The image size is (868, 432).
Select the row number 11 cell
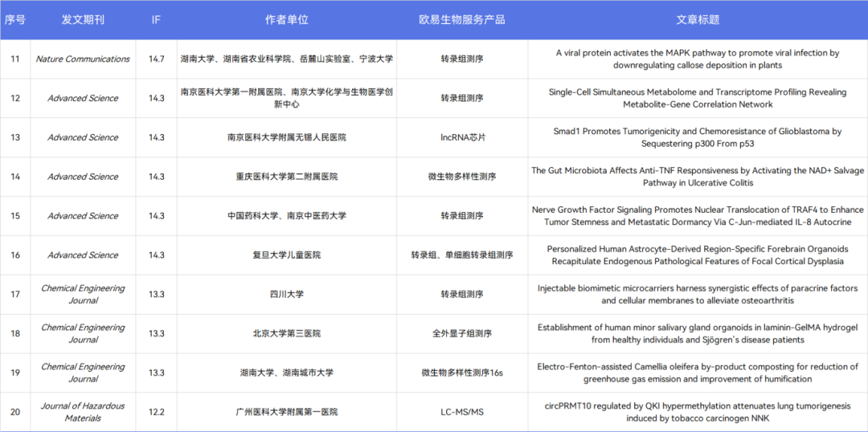click(x=15, y=59)
